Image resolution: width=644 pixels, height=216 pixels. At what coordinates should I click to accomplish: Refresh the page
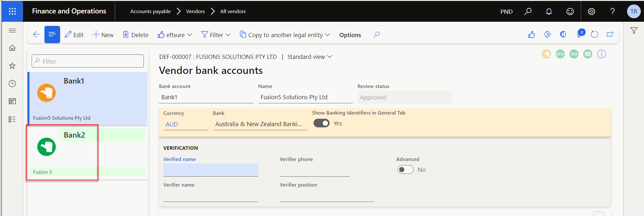pyautogui.click(x=594, y=35)
